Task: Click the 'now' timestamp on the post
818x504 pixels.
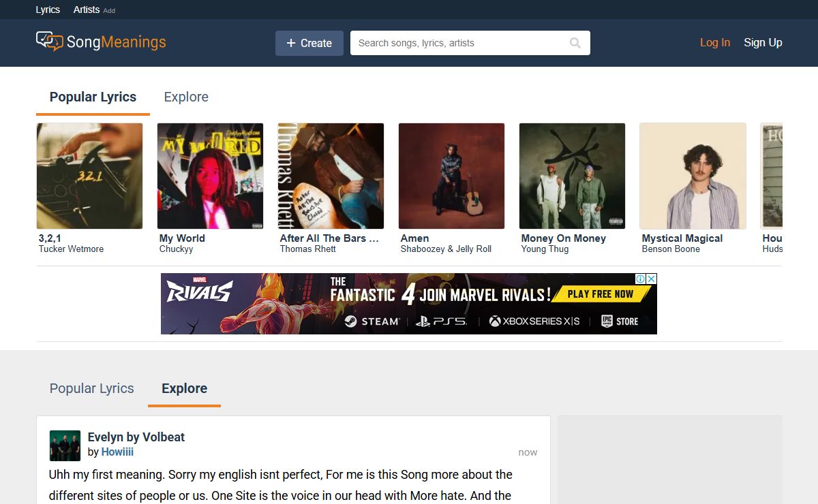Action: pos(528,452)
